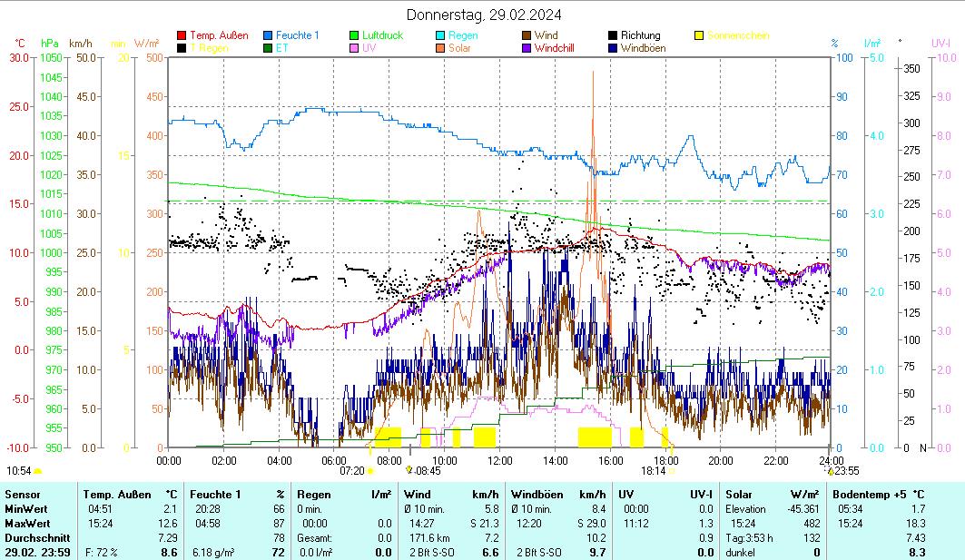Click the yellow Sonnenschein legend swatch
This screenshot has width=965, height=560.
698,35
